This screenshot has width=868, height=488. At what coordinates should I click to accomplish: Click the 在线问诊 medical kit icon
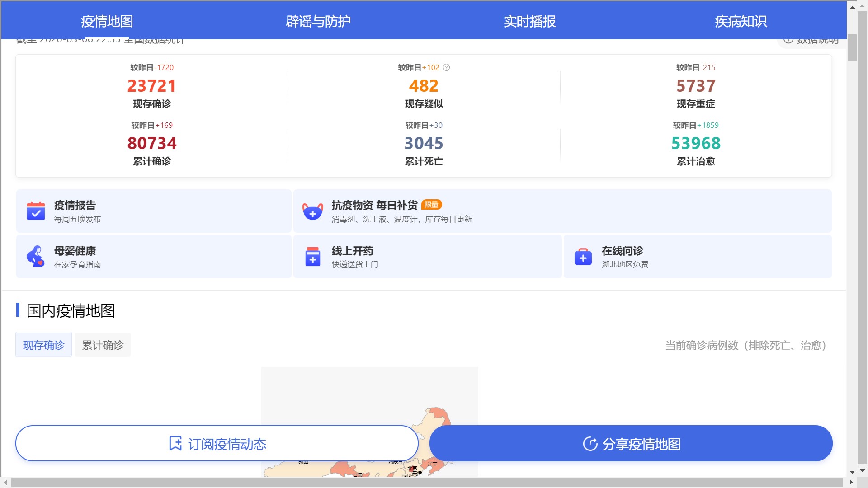point(583,257)
